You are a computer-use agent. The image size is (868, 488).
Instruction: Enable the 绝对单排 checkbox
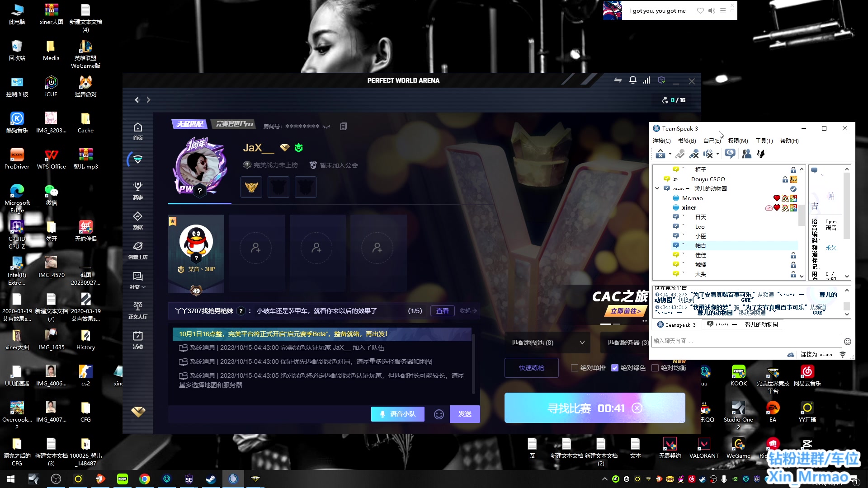pyautogui.click(x=575, y=368)
